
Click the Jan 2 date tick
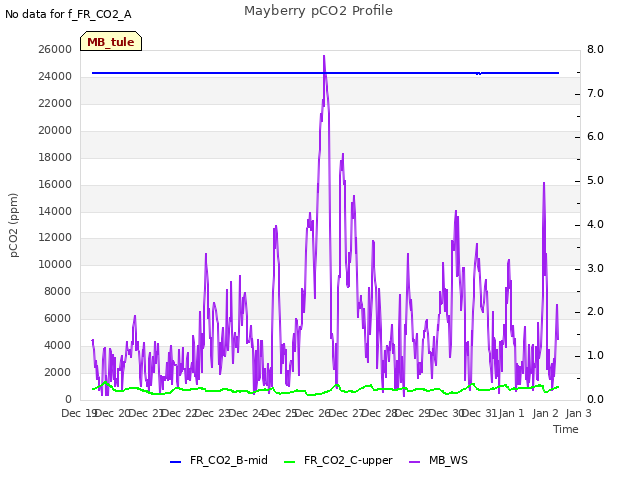tap(545, 413)
